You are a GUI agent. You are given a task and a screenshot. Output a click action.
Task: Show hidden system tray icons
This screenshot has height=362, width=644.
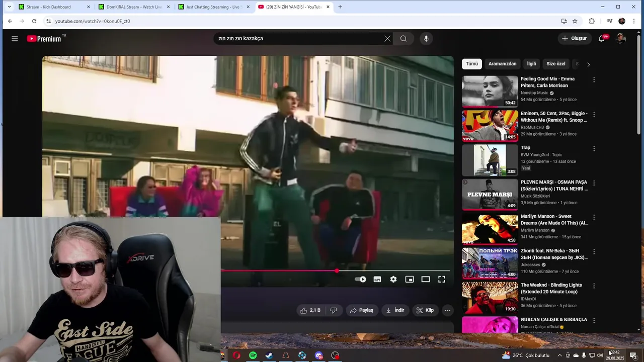pyautogui.click(x=559, y=355)
